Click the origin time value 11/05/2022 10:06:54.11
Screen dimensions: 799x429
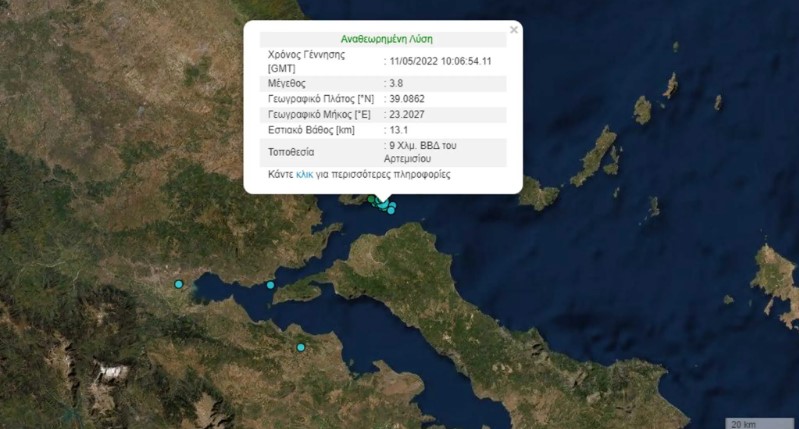(440, 61)
